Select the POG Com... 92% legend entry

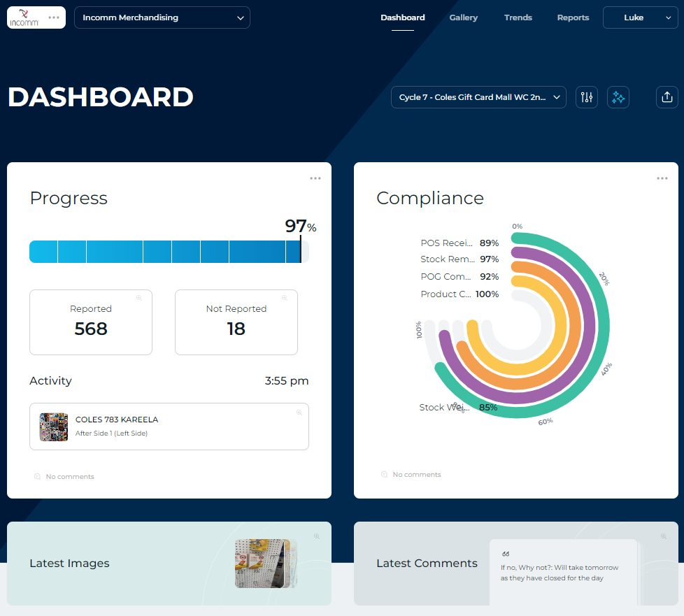459,277
